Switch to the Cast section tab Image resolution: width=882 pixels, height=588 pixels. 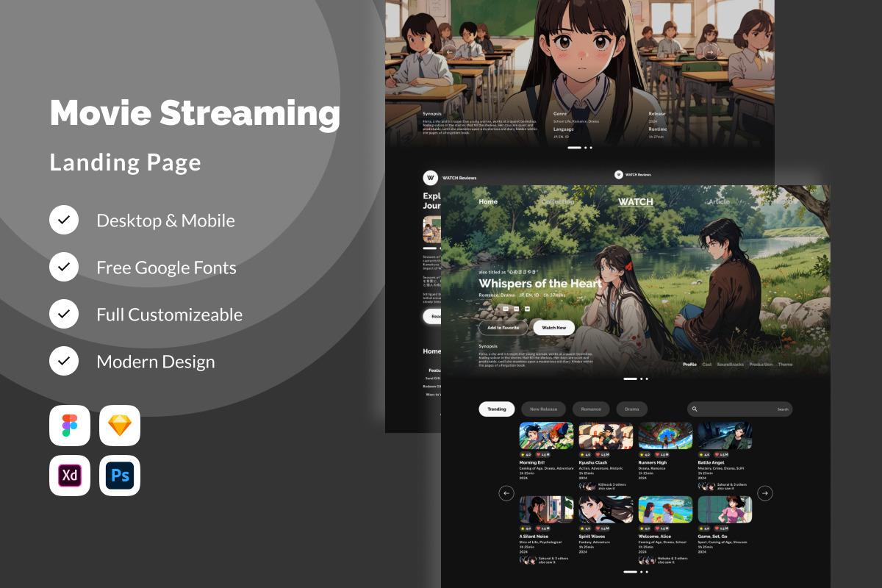(706, 365)
